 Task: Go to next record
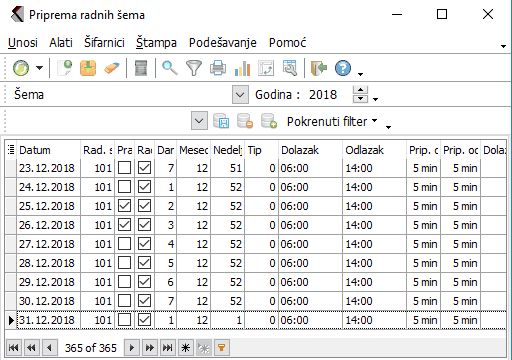click(x=132, y=348)
